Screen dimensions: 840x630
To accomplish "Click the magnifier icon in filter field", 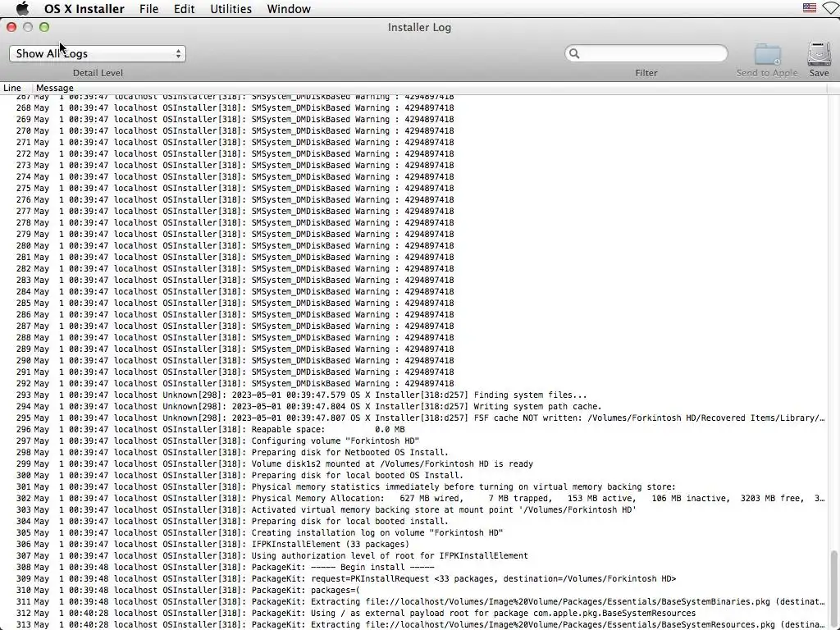I will point(574,53).
